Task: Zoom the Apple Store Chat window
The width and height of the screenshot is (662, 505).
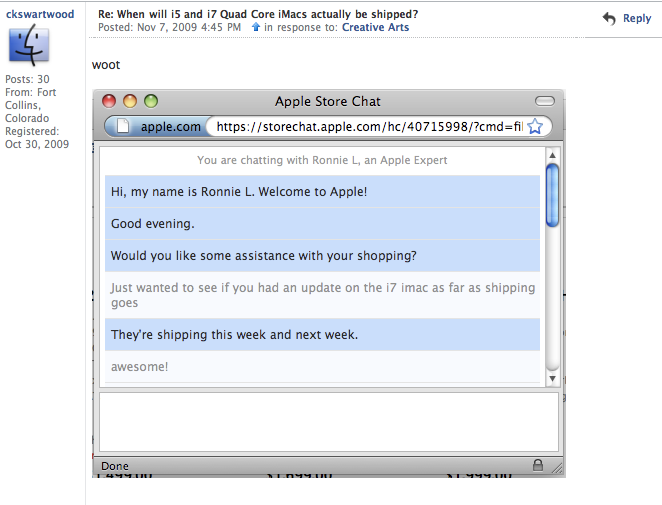Action: (x=151, y=101)
